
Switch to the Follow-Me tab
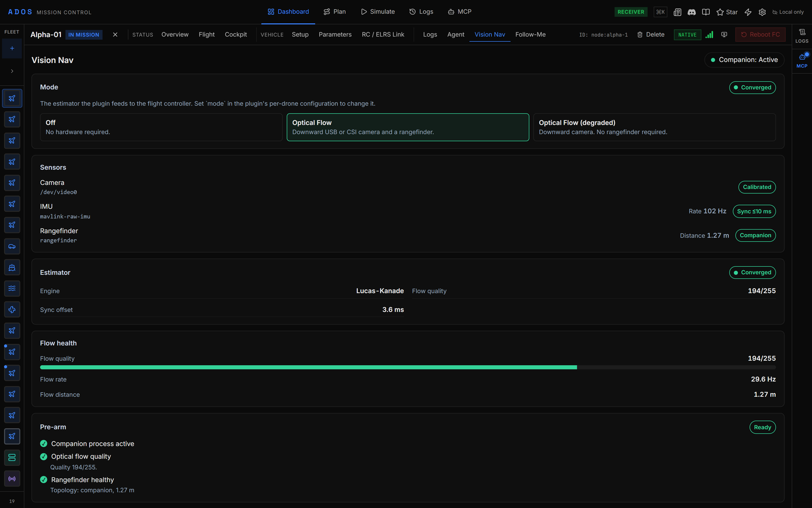pos(530,35)
